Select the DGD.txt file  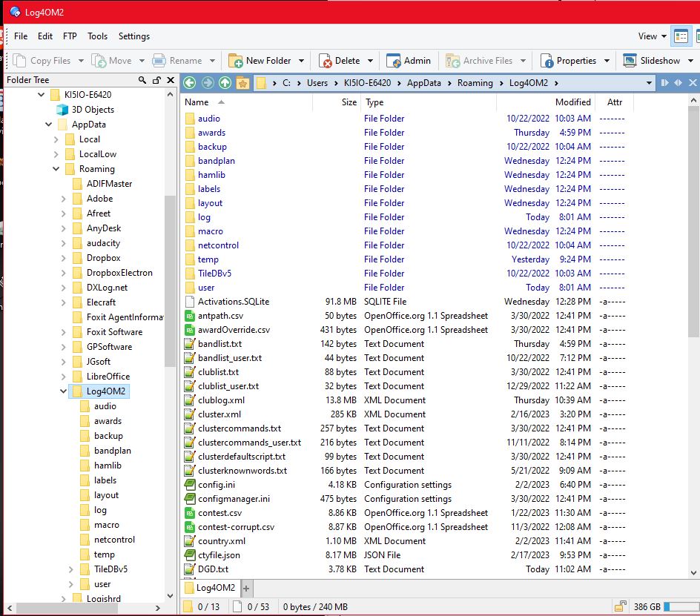coord(214,569)
